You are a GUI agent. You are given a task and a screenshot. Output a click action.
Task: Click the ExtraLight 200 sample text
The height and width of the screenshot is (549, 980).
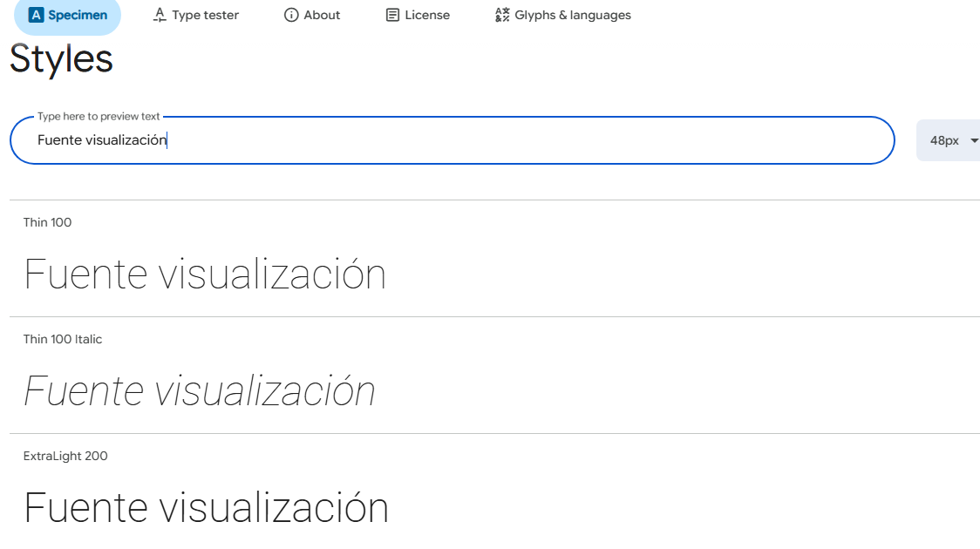206,508
